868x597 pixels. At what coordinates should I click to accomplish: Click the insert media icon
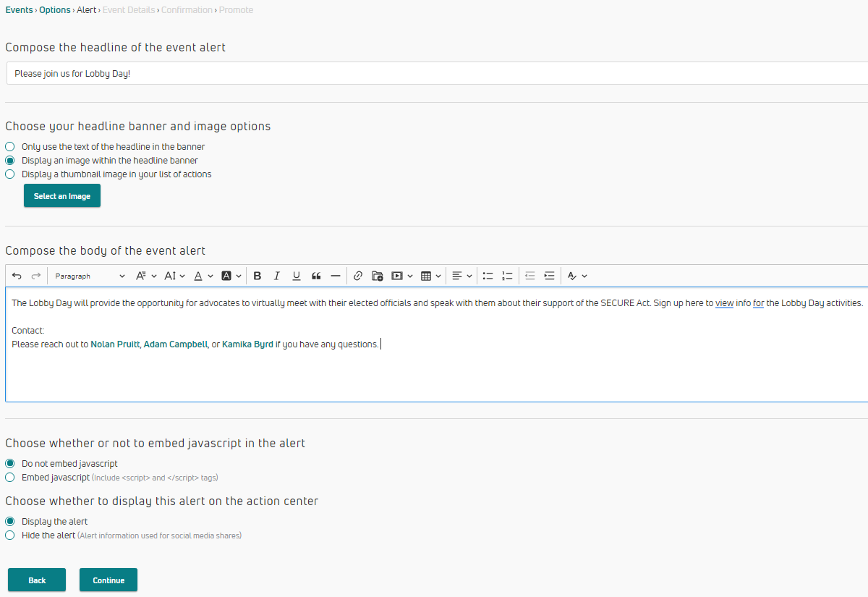click(x=397, y=276)
